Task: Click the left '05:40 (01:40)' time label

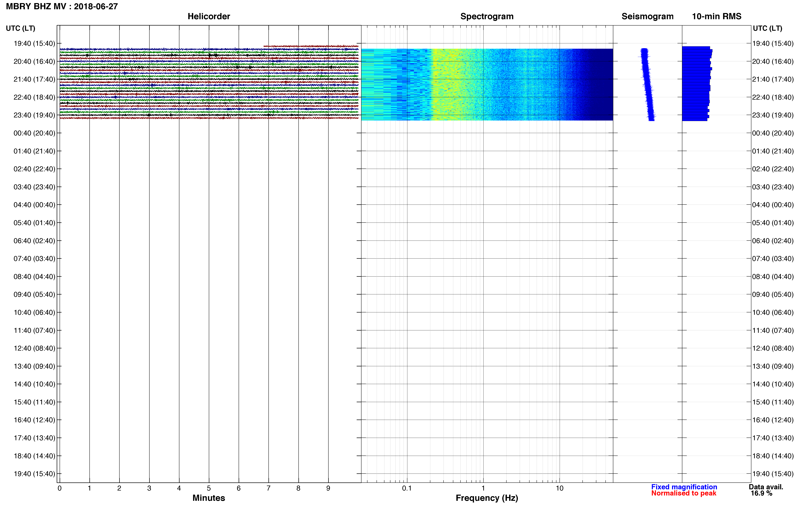Action: [34, 223]
